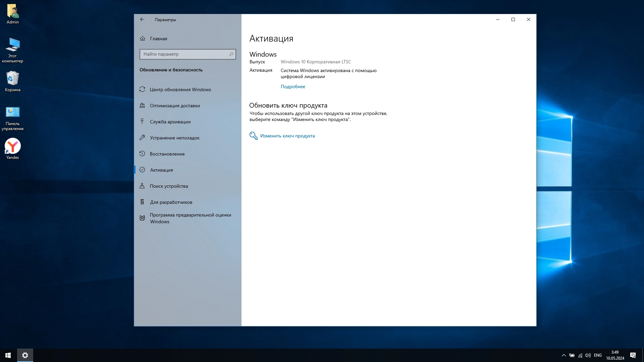
Task: Open Центр обновления Windows section
Action: click(180, 89)
